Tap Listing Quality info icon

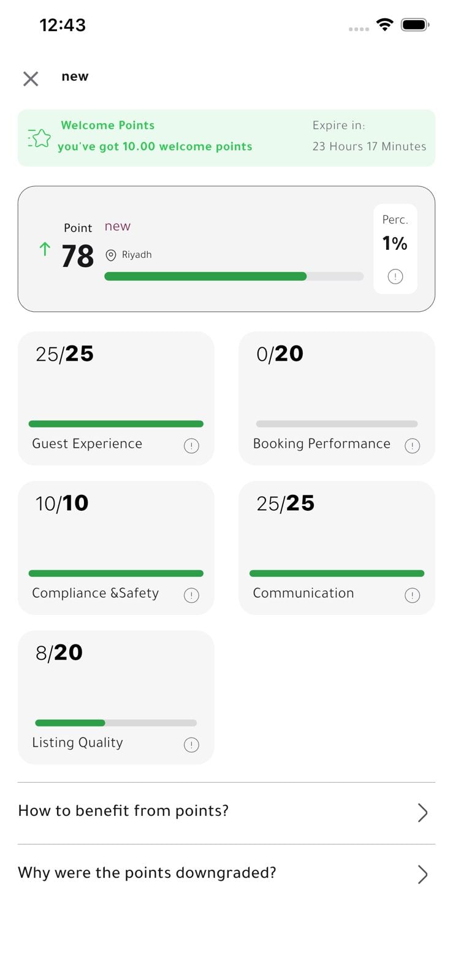[x=191, y=744]
